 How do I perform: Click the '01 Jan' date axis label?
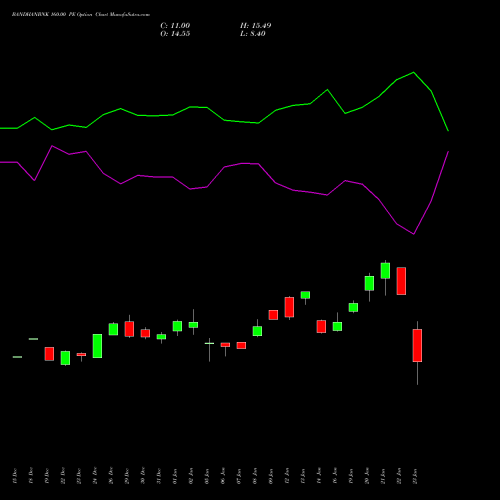click(x=175, y=476)
